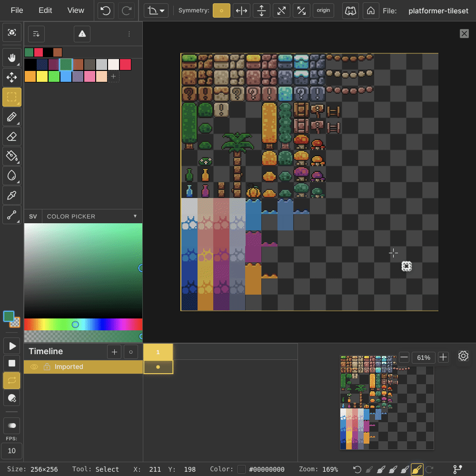Toggle the origin symmetry button
Viewport: 476px width, 476px height.
coord(323,10)
